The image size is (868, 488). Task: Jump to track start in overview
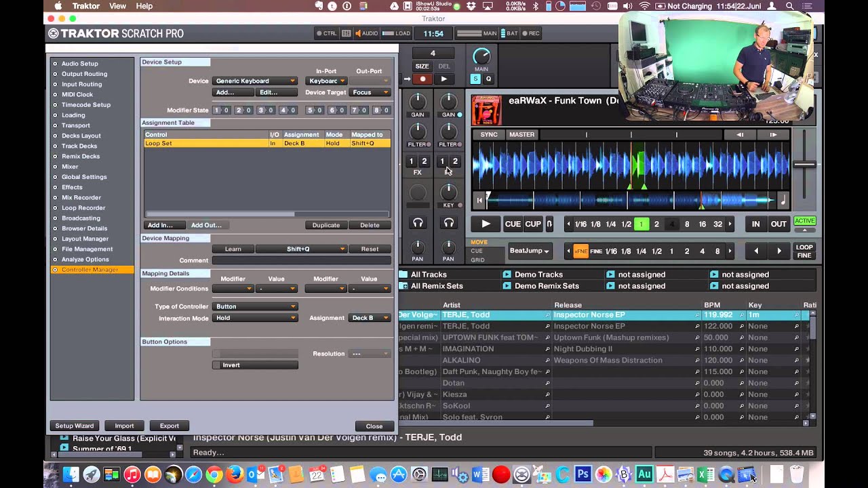pyautogui.click(x=479, y=200)
